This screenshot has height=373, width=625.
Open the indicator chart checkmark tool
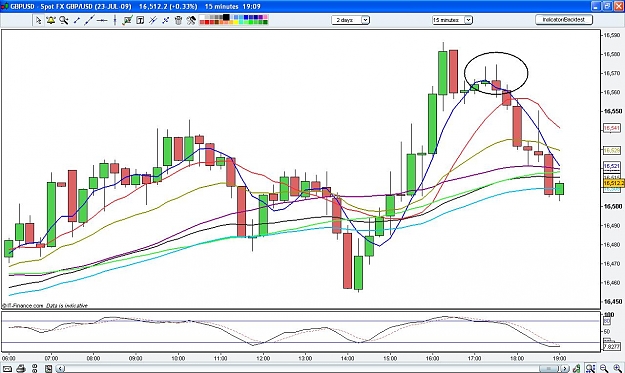point(128,20)
